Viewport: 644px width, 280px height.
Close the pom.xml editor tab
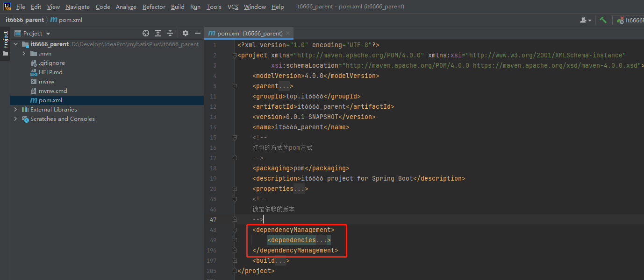click(288, 33)
